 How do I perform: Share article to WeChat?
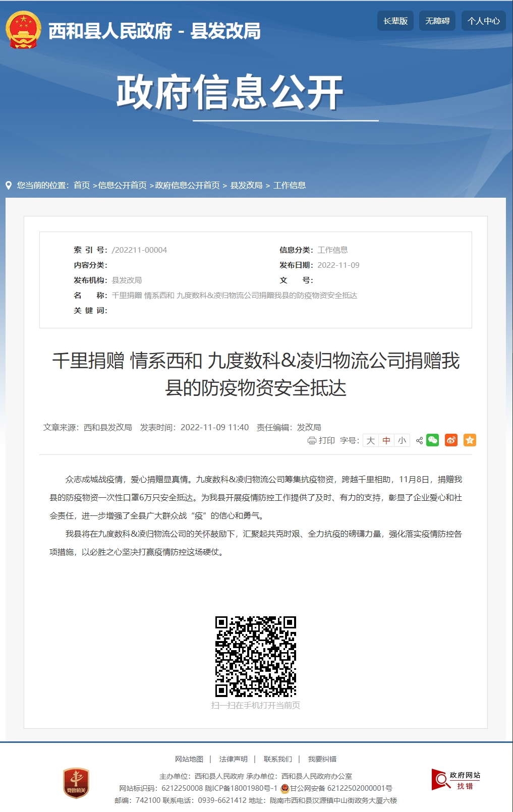433,440
